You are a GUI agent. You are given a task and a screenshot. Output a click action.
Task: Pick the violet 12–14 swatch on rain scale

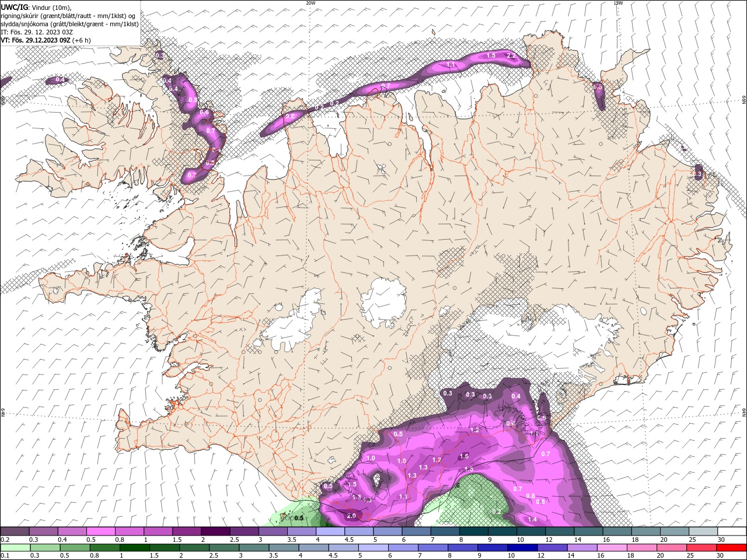pos(552,548)
